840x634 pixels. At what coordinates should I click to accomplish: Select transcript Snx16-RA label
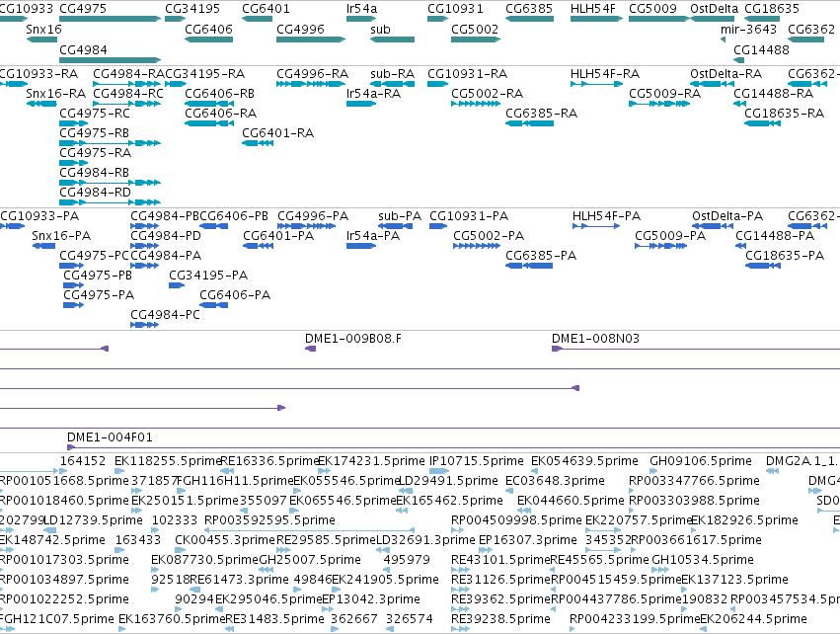pos(55,93)
